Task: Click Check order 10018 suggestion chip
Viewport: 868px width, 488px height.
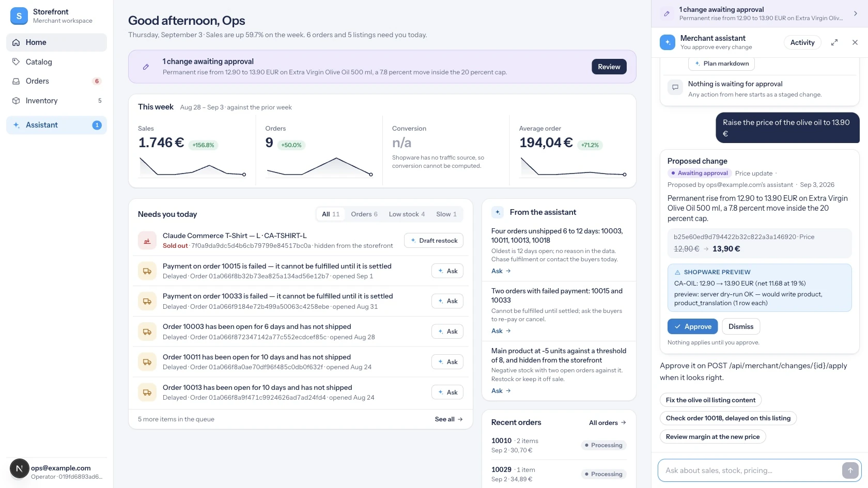Action: coord(728,418)
